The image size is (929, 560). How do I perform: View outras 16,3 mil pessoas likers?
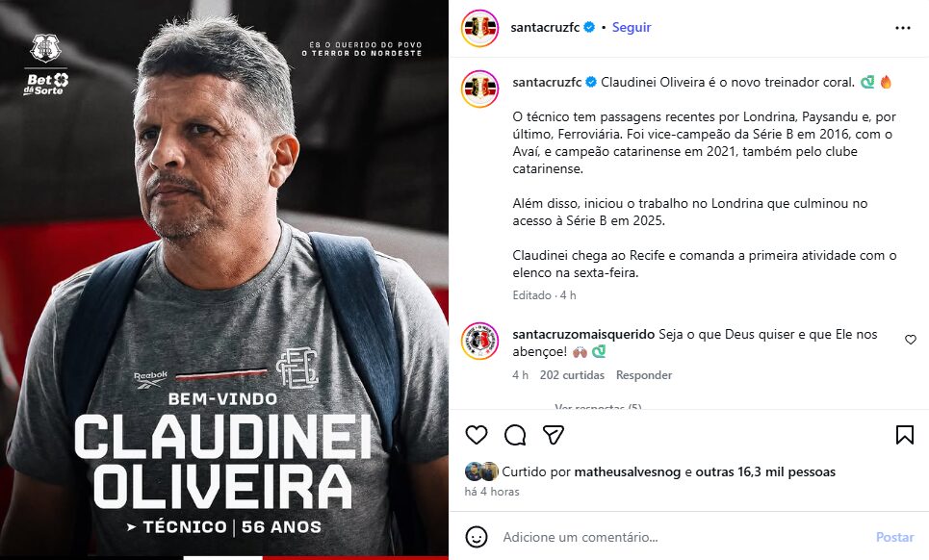click(x=765, y=471)
